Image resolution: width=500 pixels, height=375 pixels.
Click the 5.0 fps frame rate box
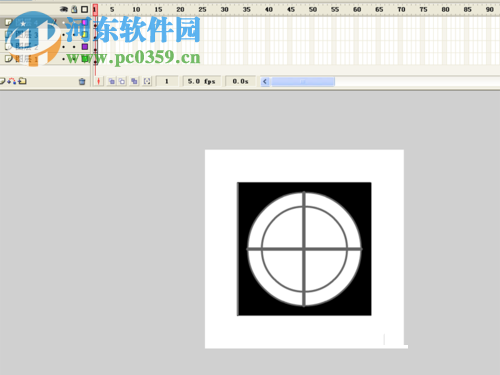[201, 81]
